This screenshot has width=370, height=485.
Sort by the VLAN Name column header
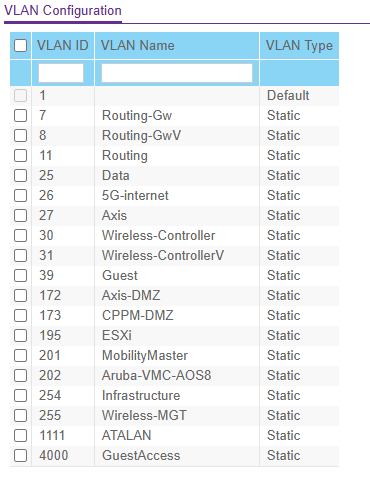[x=138, y=45]
